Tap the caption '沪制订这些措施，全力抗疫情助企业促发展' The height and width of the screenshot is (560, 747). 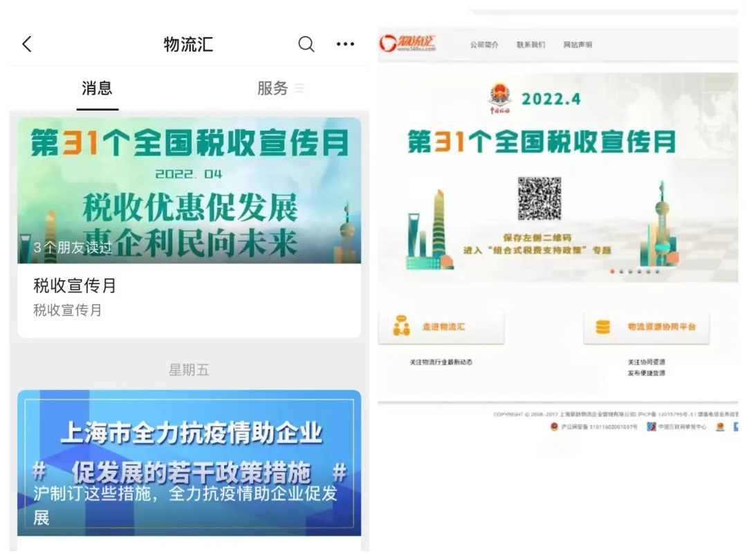point(185,505)
